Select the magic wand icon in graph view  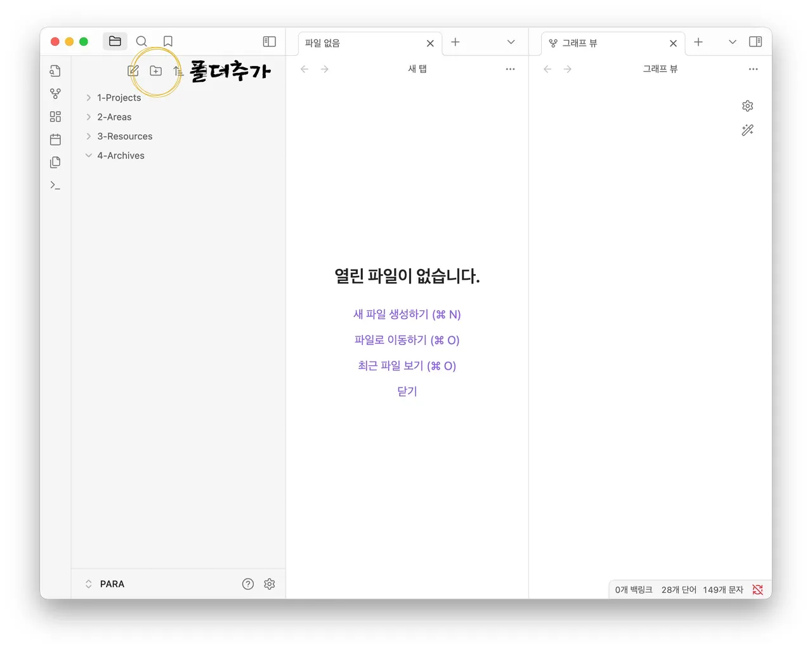(x=747, y=130)
